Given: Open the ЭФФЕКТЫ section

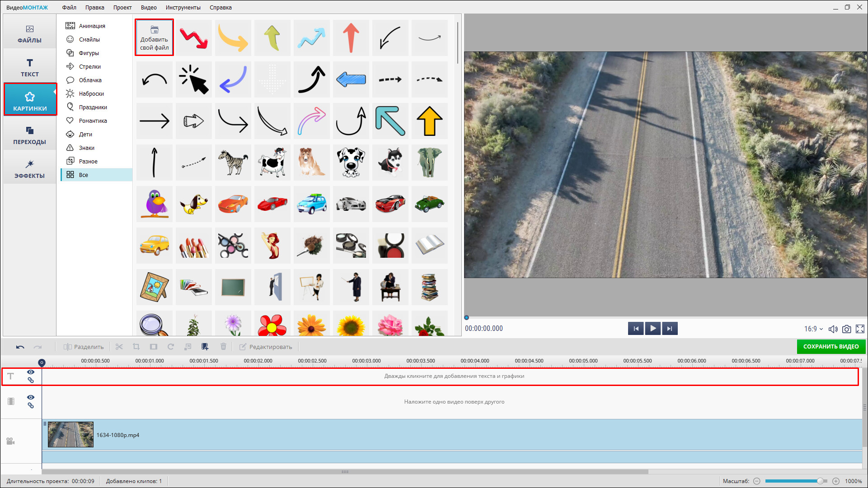Looking at the screenshot, I should pyautogui.click(x=30, y=169).
